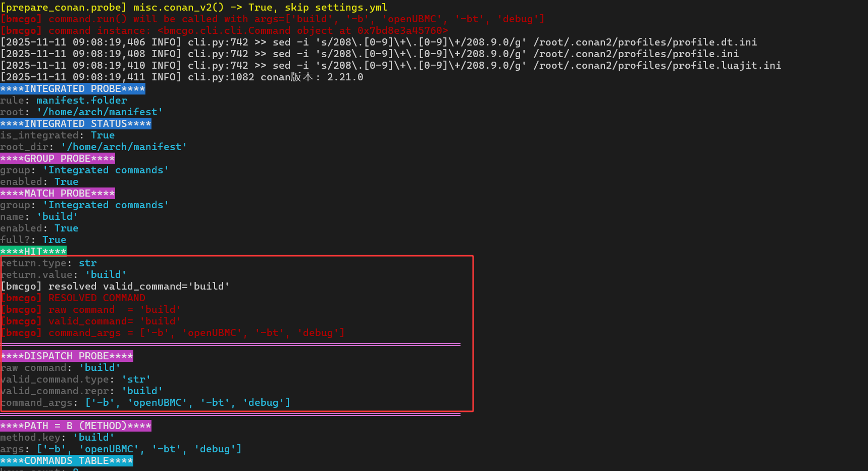Click the prepare_conan.probe line at top
The image size is (868, 471).
[x=194, y=8]
